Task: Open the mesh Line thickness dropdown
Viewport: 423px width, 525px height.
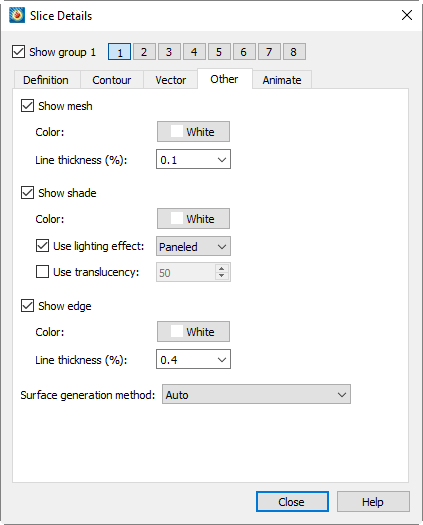Action: click(x=193, y=159)
